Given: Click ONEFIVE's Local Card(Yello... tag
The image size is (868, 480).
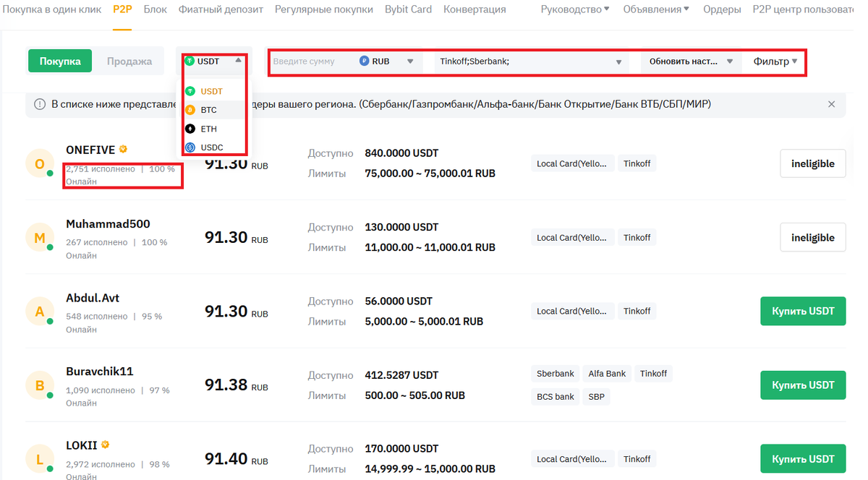Looking at the screenshot, I should (573, 163).
